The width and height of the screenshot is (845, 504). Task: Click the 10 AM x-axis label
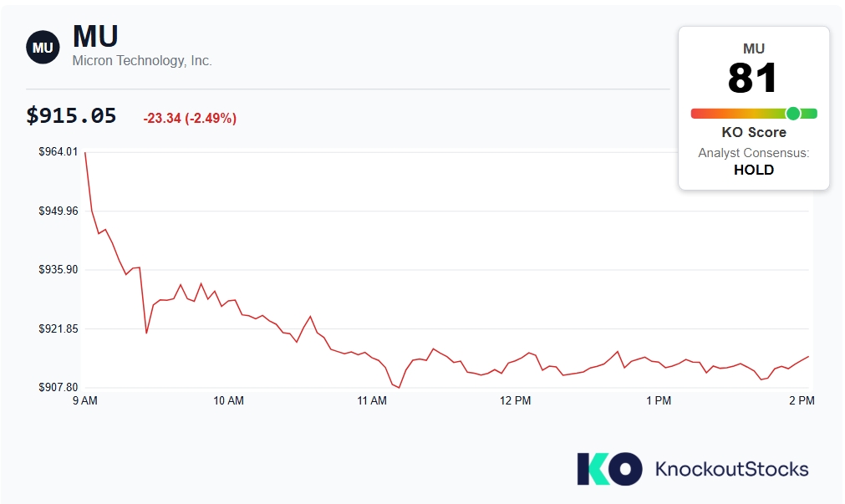coord(228,400)
